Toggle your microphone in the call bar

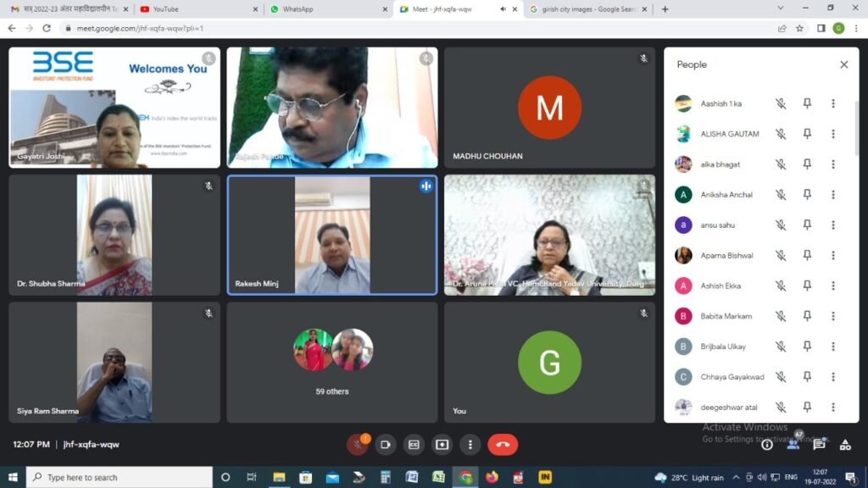[358, 445]
